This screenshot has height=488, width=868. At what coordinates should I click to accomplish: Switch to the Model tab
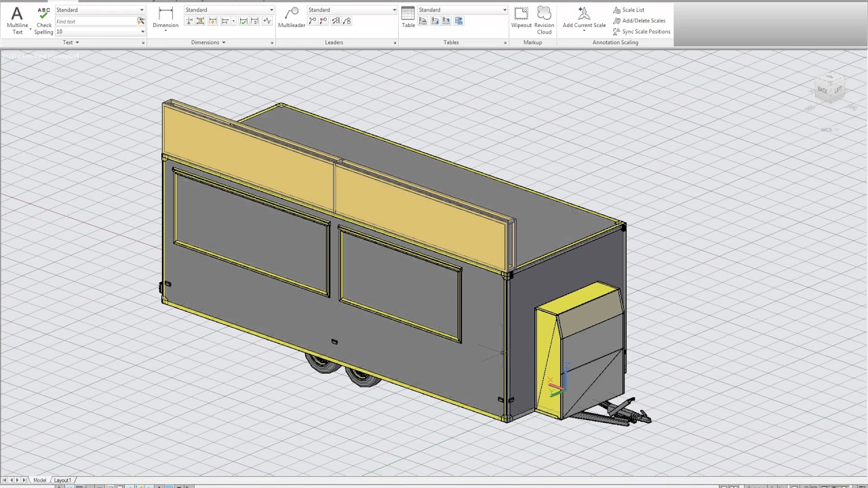click(40, 480)
